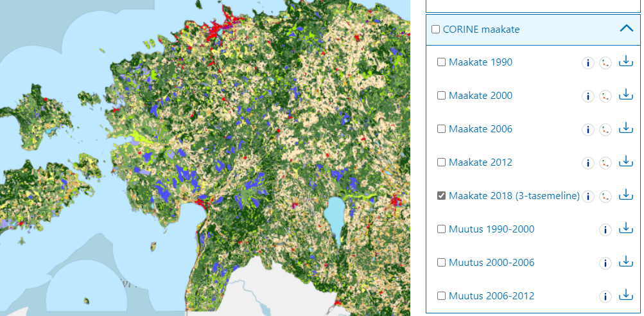Show legend icon for Maakate 2018
Screen dimensions: 644x316
point(605,196)
